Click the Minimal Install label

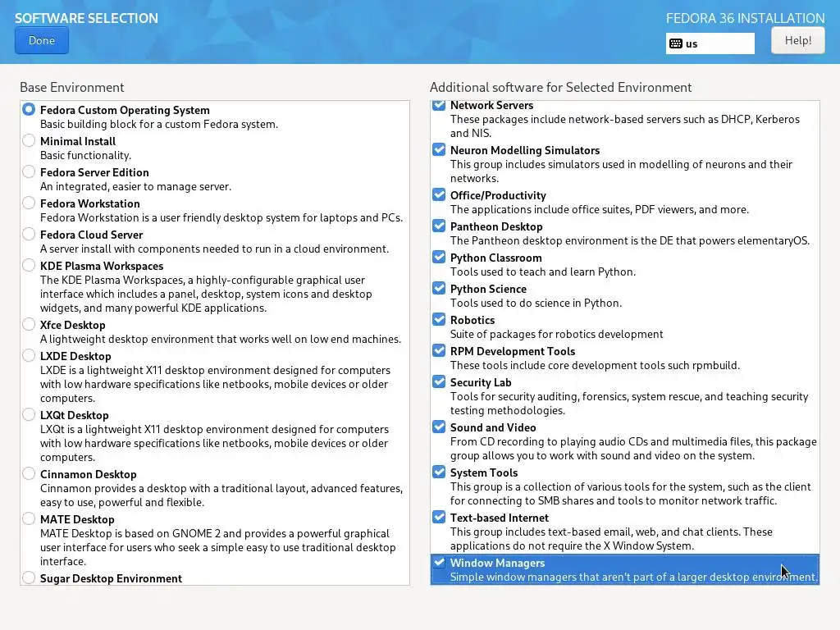pos(78,141)
